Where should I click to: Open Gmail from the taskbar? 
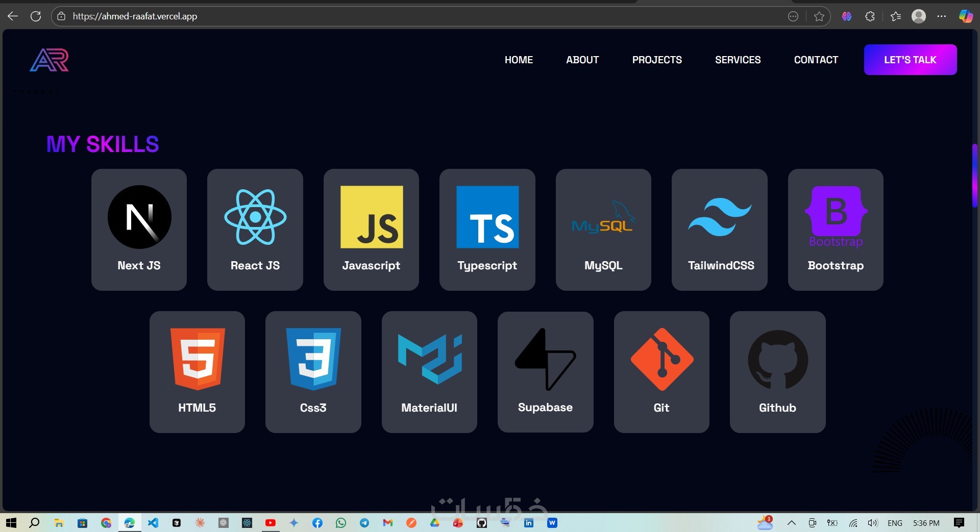tap(388, 523)
